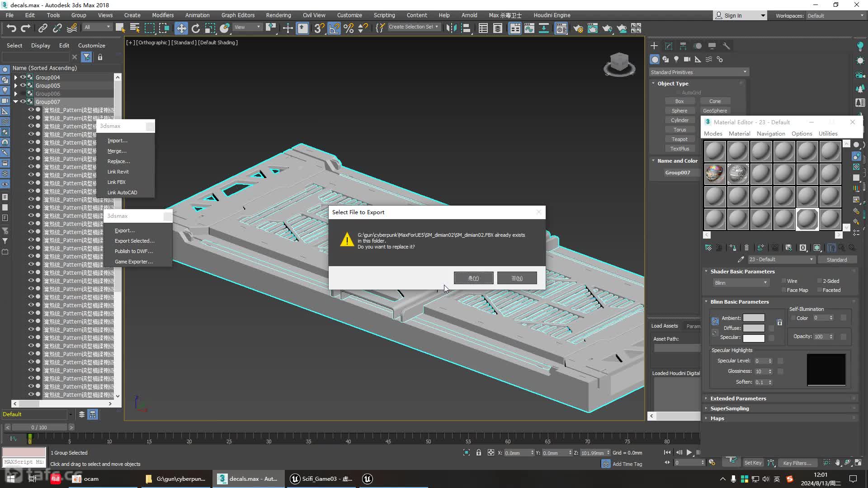Open the Modify command panel tab
868x488 pixels.
[669, 46]
